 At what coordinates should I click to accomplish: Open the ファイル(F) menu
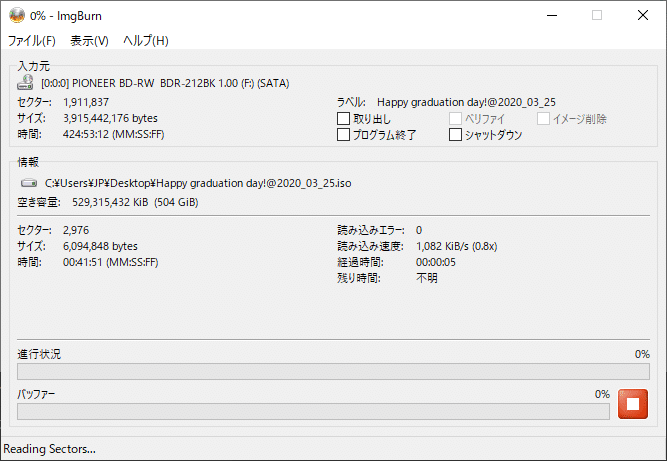click(32, 41)
